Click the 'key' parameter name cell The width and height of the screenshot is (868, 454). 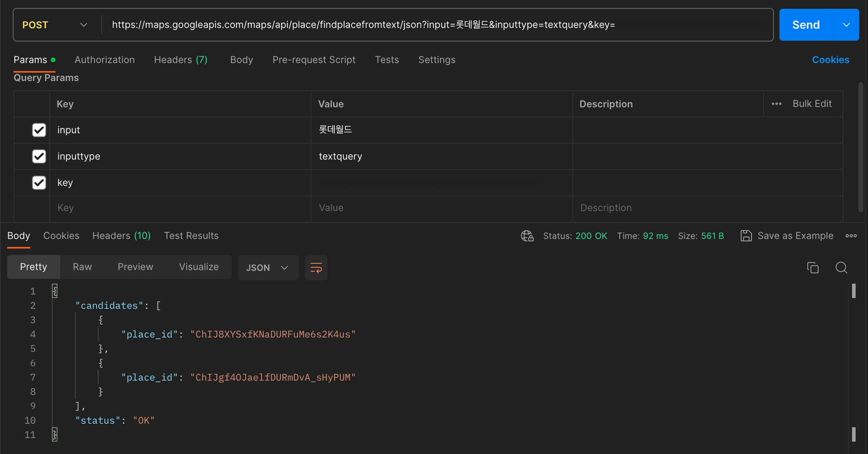click(x=180, y=183)
